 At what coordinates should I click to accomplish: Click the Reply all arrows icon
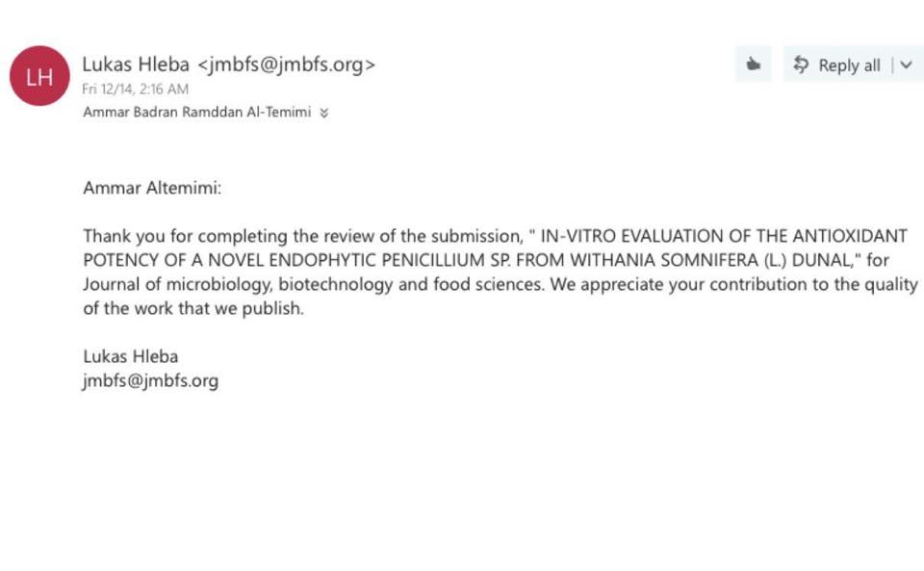pyautogui.click(x=800, y=65)
